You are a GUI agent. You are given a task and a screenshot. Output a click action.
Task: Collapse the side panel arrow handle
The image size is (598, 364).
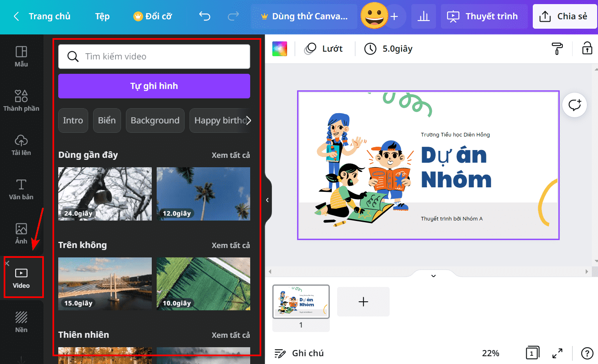point(267,200)
